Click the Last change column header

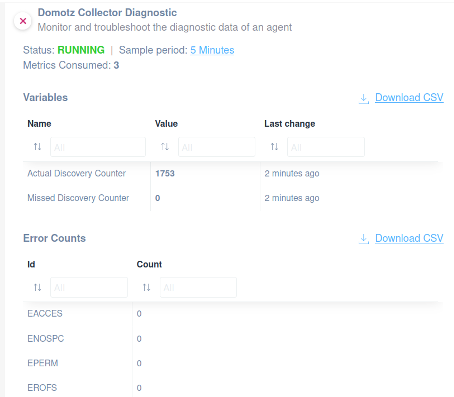[x=290, y=124]
